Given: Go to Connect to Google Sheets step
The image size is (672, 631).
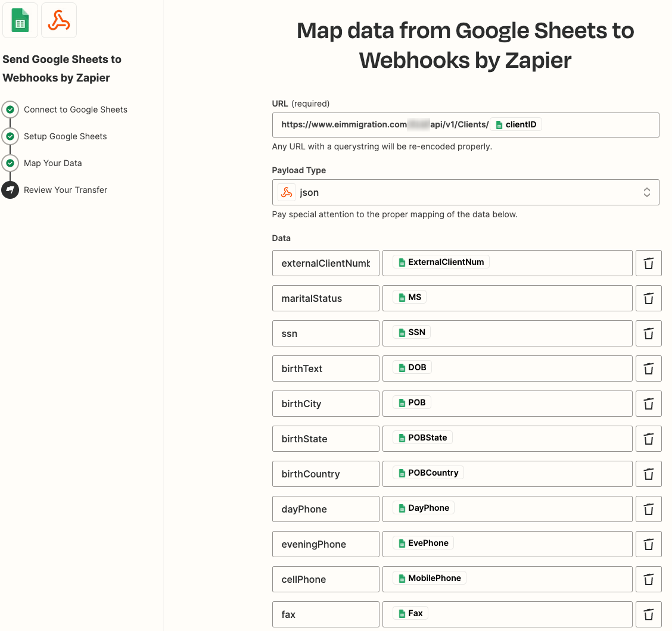Looking at the screenshot, I should point(76,110).
